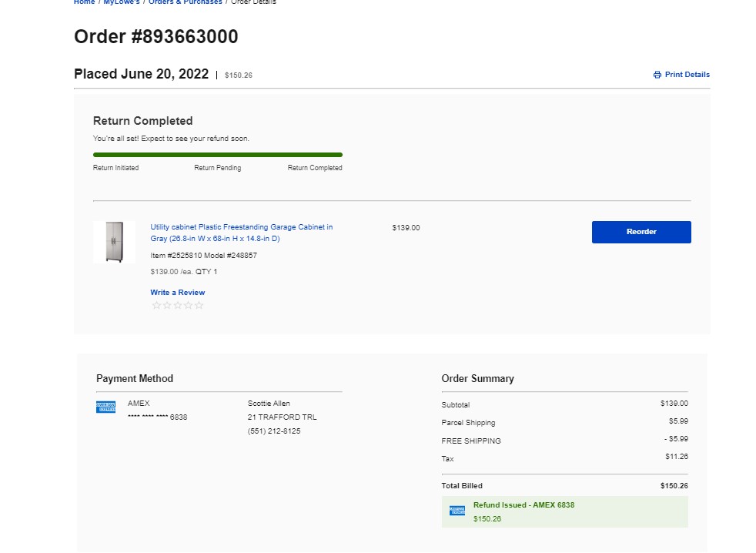The image size is (756, 553).
Task: Select the 'Order #893663000' heading
Action: [156, 37]
